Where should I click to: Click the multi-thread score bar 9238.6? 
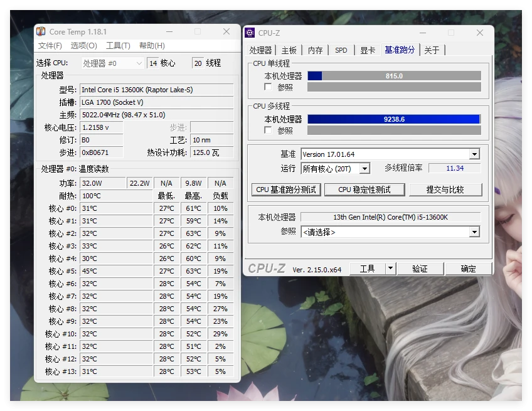[394, 119]
